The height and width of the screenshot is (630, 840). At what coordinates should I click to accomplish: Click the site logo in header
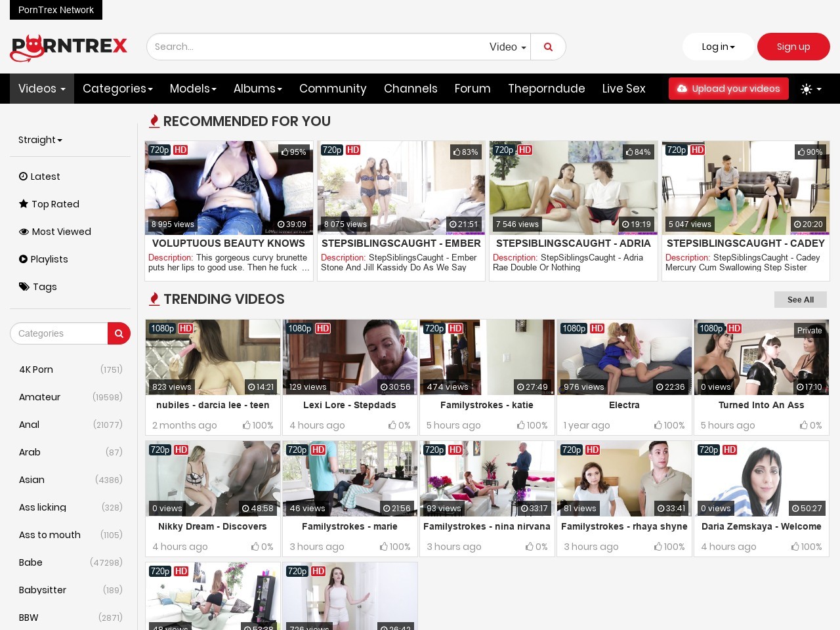[69, 47]
